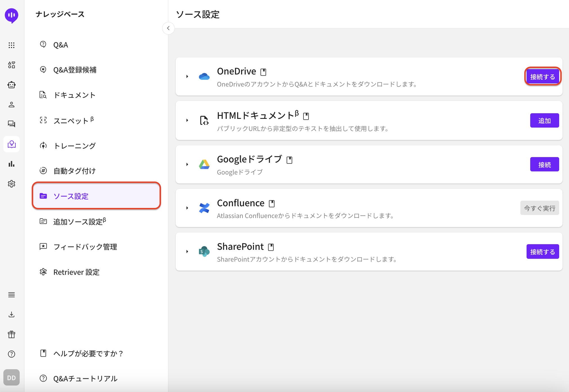Image resolution: width=569 pixels, height=392 pixels.
Task: Open the analytics bar chart icon
Action: pos(12,164)
